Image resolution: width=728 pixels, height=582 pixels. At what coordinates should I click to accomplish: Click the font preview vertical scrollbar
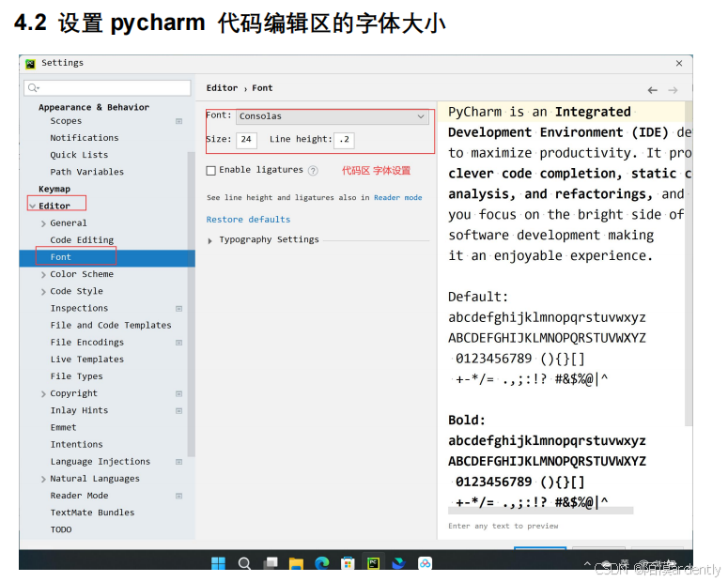click(x=689, y=265)
